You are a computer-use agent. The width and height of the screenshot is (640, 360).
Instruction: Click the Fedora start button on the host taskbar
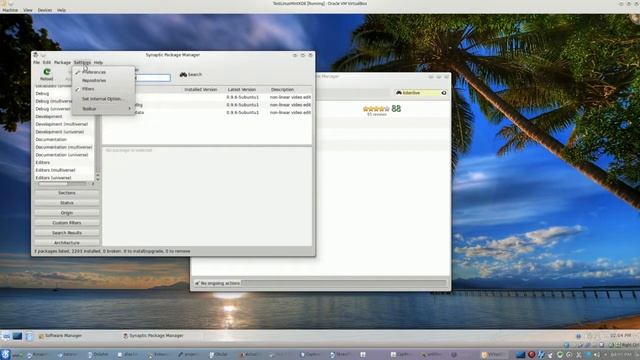(5, 354)
